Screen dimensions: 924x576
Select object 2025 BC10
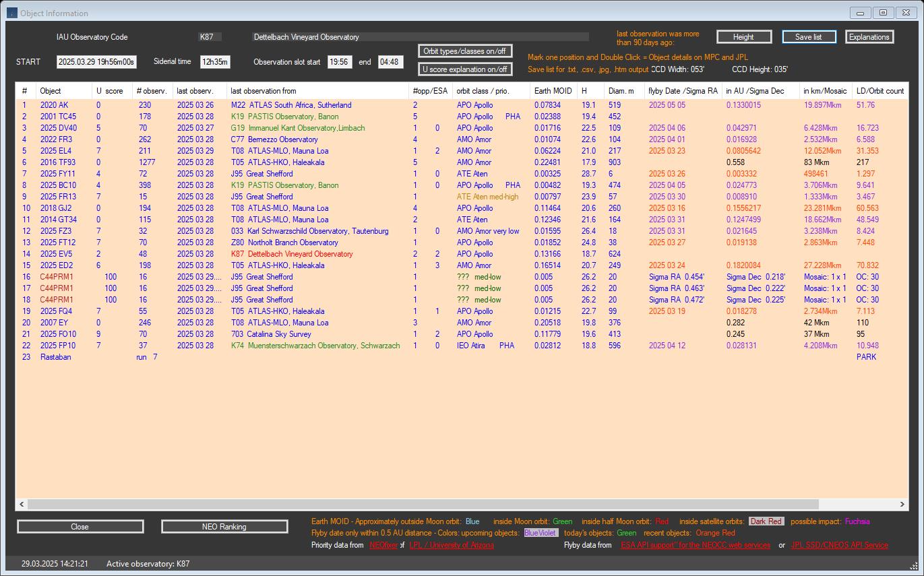point(58,185)
